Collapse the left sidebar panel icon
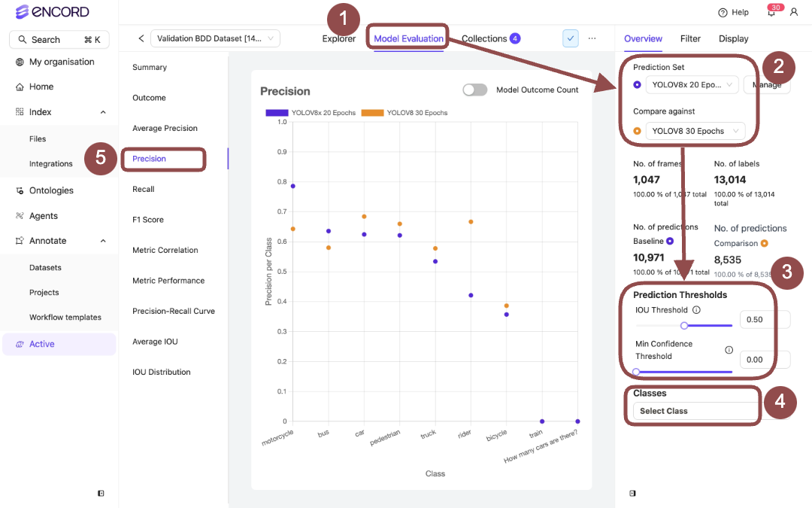This screenshot has height=508, width=812. (101, 494)
